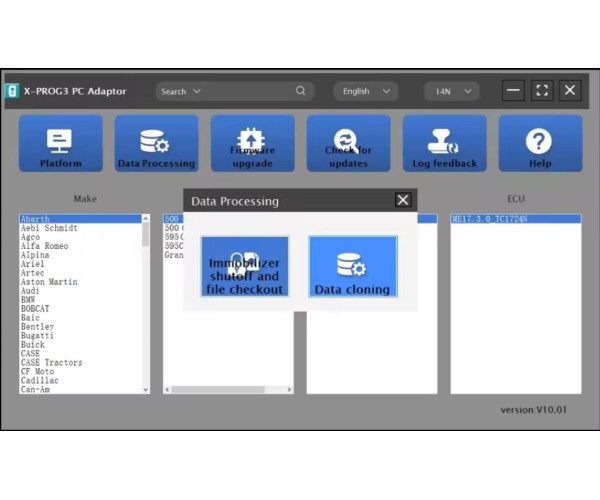Click Make list scroll up arrow

[x=145, y=218]
